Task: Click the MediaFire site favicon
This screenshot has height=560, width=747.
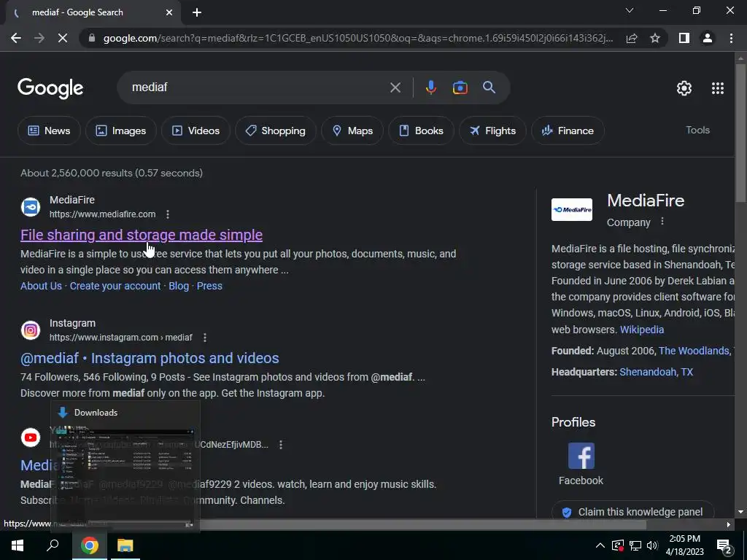Action: [31, 207]
